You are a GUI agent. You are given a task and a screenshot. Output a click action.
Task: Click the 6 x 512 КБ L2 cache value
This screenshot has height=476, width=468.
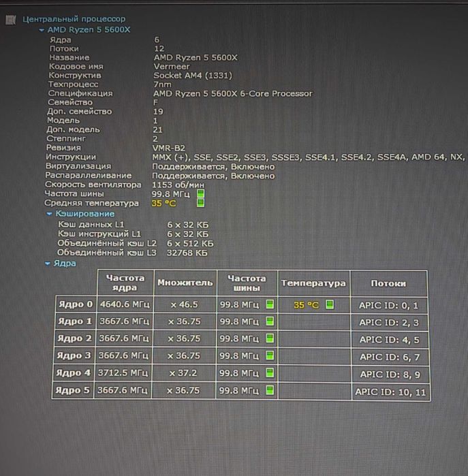[x=190, y=244]
